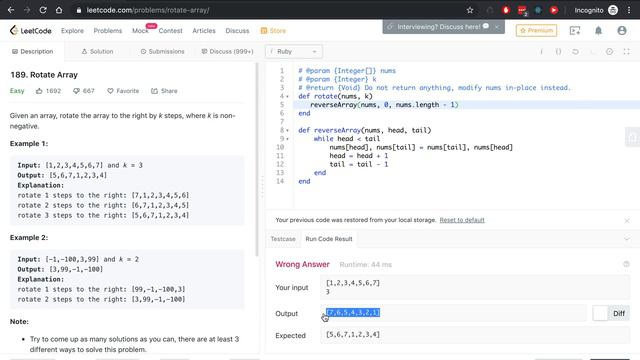Screen dimensions: 640x360
Task: Switch to the Discuss (999+) tab
Action: point(227,51)
